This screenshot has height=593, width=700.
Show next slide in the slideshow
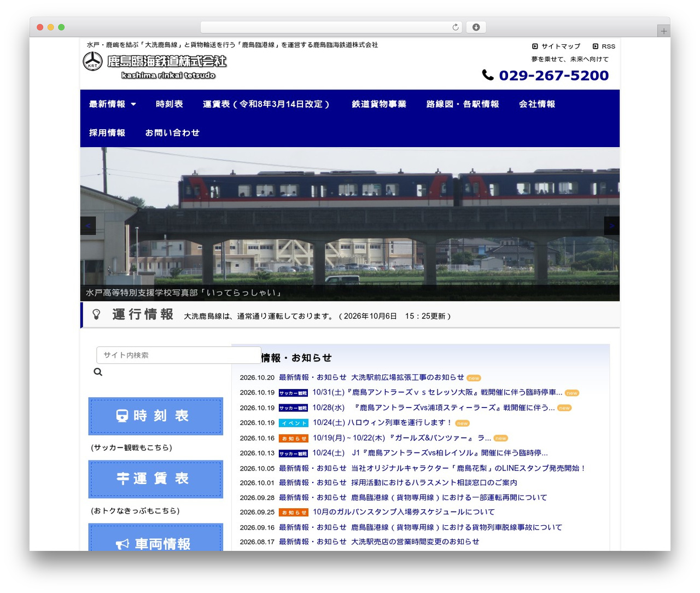tap(611, 225)
